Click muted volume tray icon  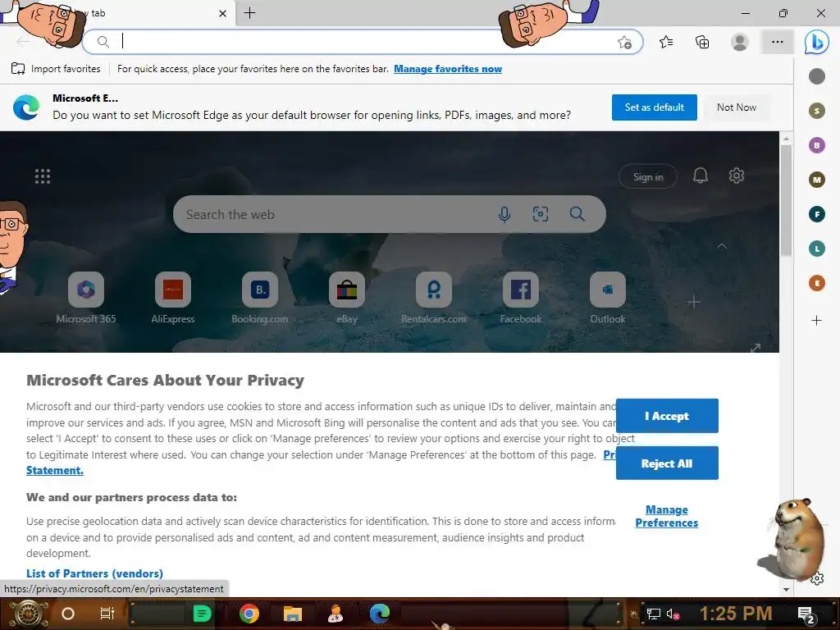coord(673,614)
